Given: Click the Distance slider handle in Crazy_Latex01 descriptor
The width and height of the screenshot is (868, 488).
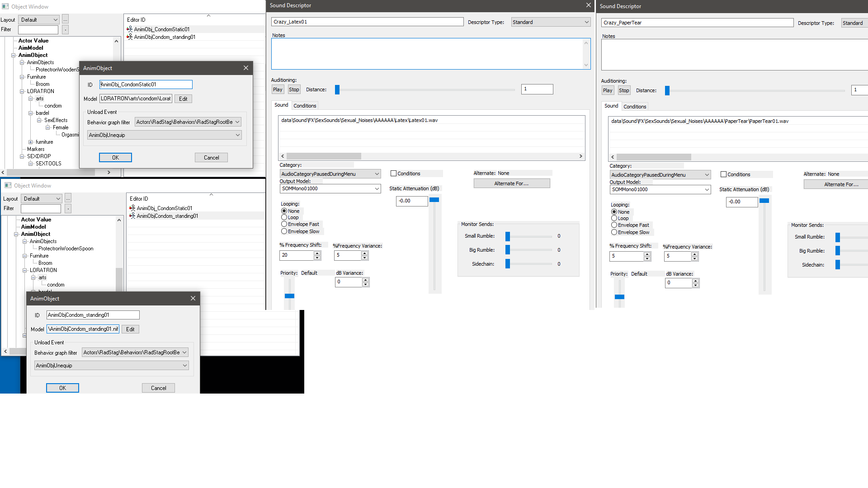Looking at the screenshot, I should (x=337, y=89).
